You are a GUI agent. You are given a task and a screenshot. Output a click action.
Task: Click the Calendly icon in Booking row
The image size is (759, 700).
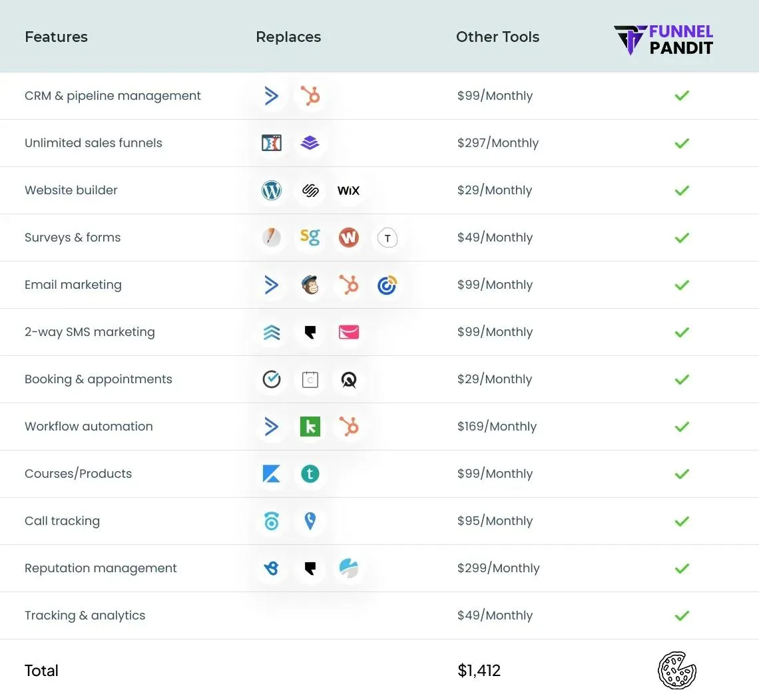272,379
